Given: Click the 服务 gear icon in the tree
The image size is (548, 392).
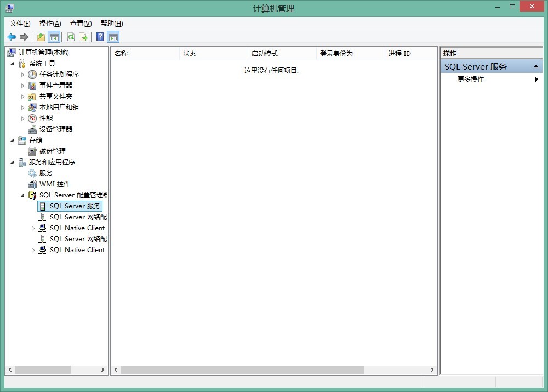Looking at the screenshot, I should (x=32, y=173).
